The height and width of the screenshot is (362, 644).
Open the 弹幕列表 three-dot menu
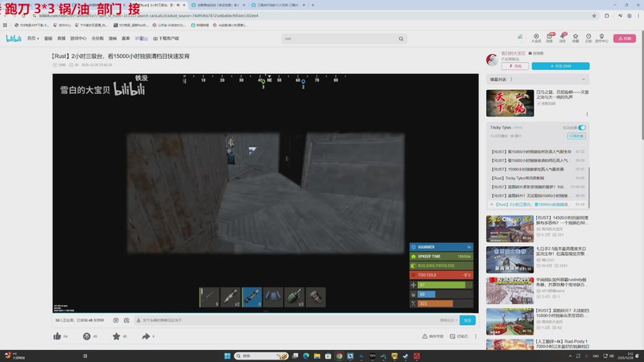coord(511,79)
